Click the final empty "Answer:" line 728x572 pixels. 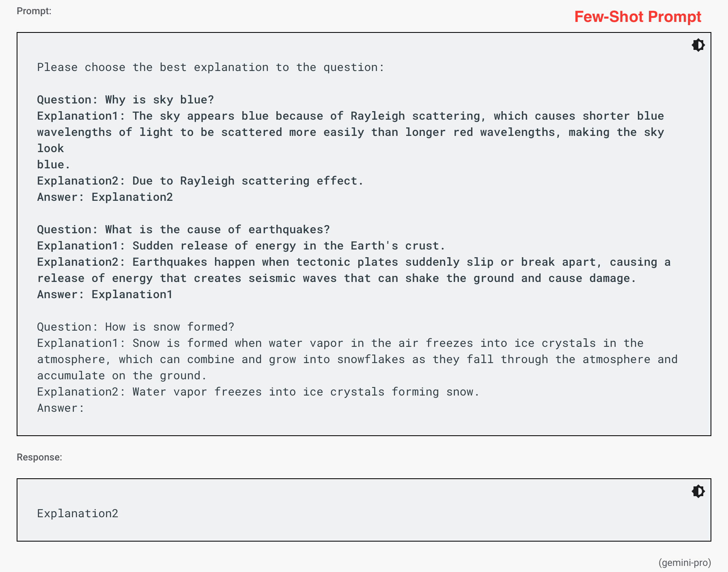click(x=60, y=408)
